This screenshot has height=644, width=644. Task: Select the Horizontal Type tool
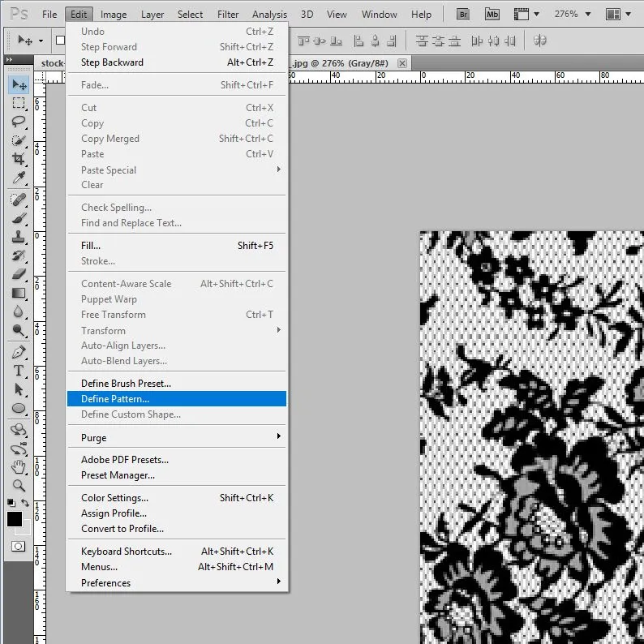point(19,371)
